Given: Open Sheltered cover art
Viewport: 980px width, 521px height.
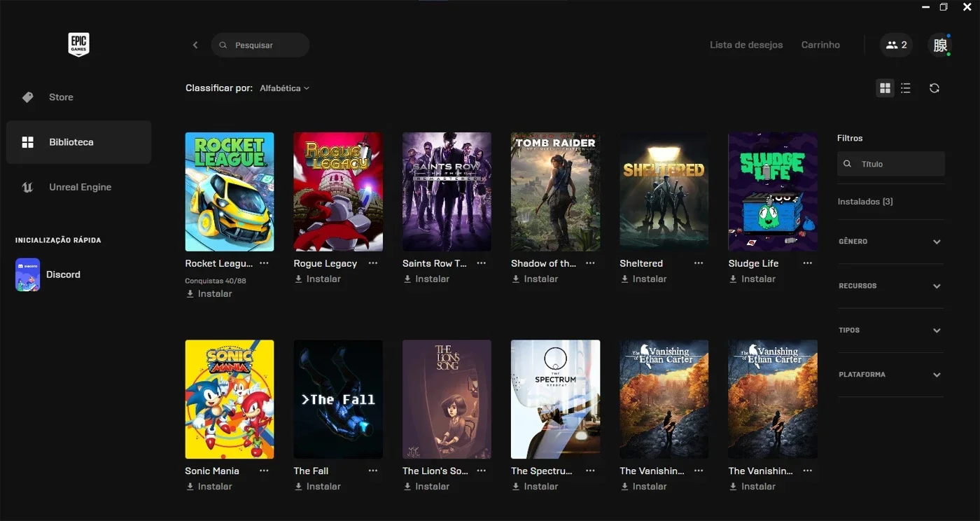Looking at the screenshot, I should (664, 192).
